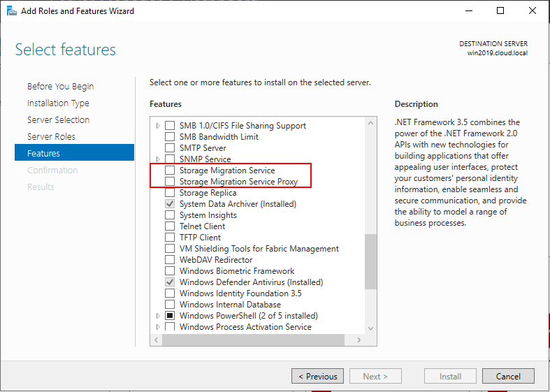Go to the Server Roles step

(x=51, y=136)
